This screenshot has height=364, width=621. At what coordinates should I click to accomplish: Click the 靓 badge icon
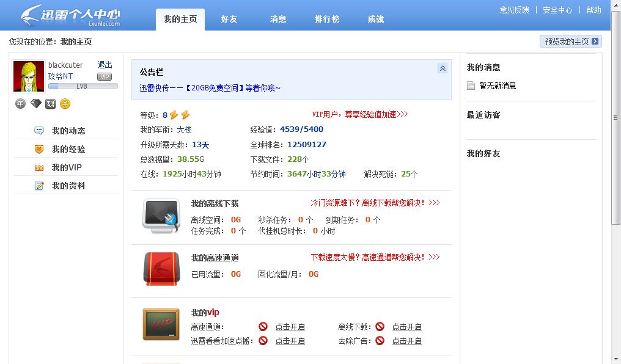pyautogui.click(x=50, y=104)
